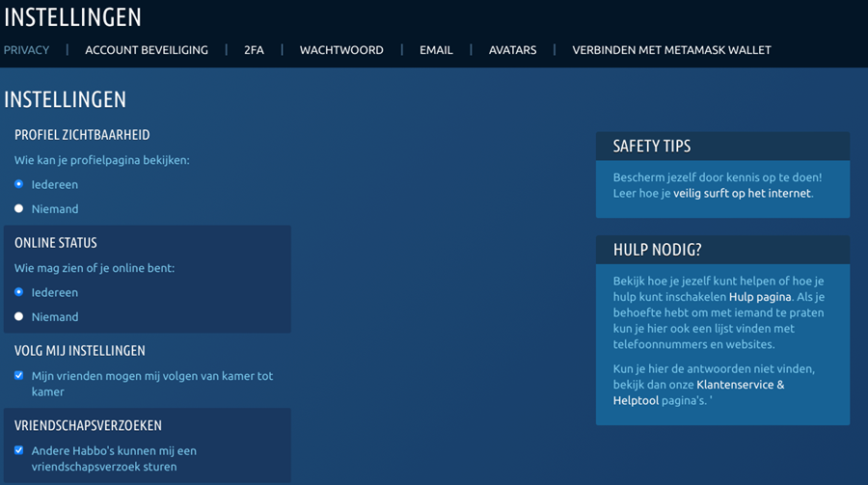Click the Volg Mij Instellingen heading
Image resolution: width=868 pixels, height=485 pixels.
tap(80, 351)
